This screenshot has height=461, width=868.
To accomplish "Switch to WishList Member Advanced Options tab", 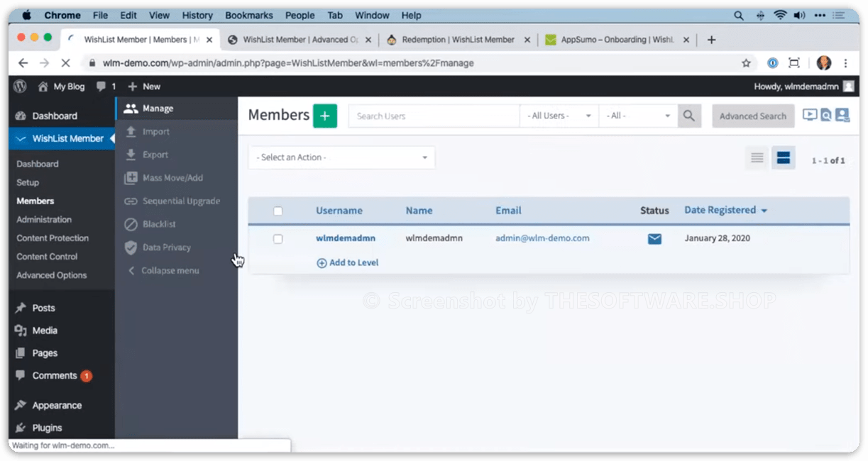I will 299,40.
